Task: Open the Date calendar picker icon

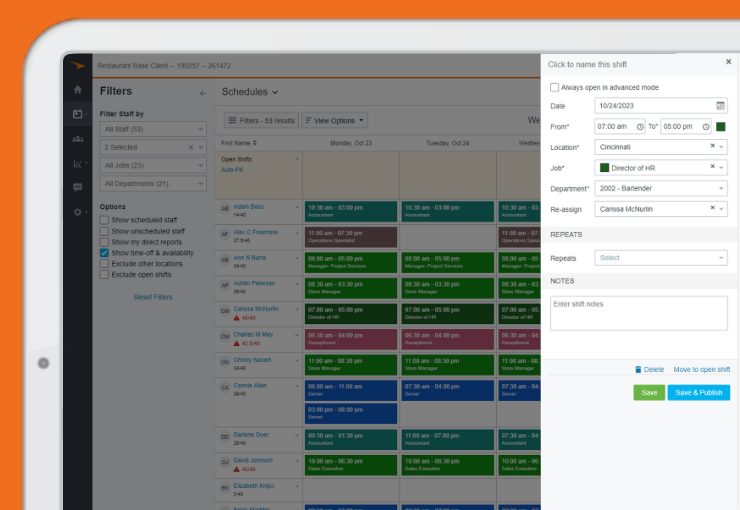Action: pyautogui.click(x=720, y=106)
